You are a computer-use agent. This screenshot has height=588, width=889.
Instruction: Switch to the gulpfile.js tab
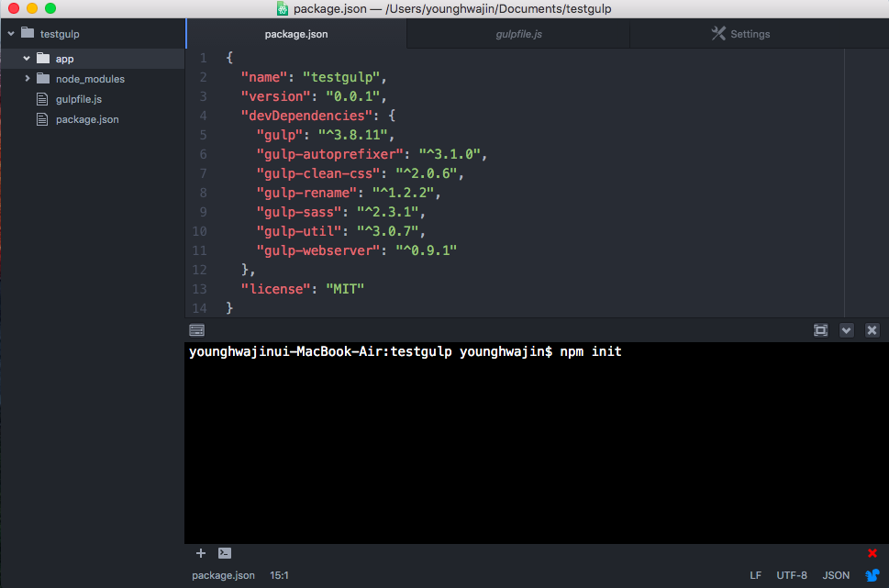click(518, 34)
